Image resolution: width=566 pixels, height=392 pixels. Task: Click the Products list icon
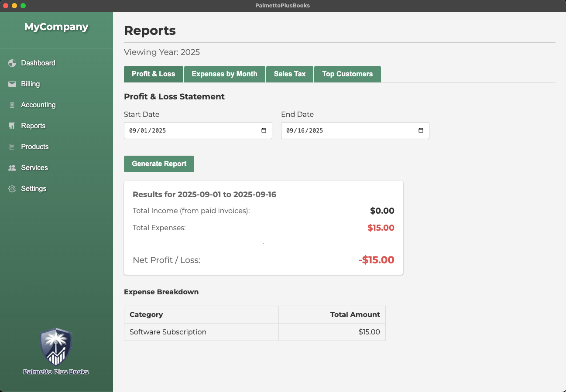12,147
